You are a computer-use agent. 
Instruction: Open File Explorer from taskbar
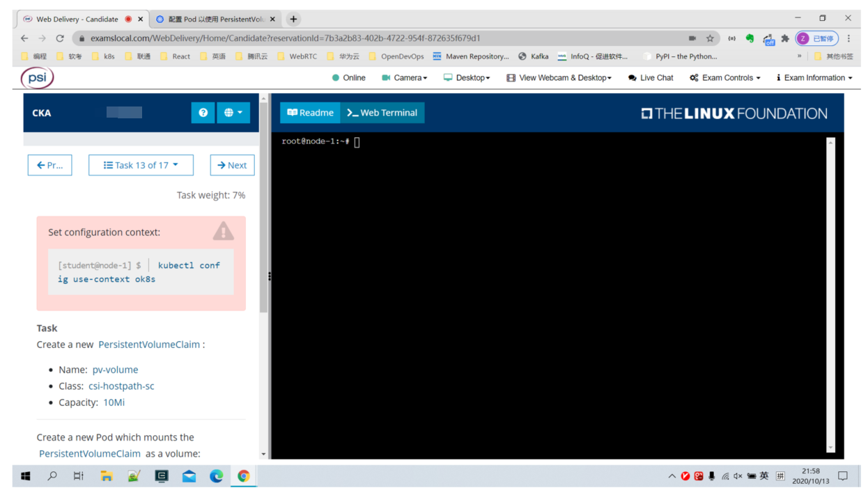click(x=107, y=476)
